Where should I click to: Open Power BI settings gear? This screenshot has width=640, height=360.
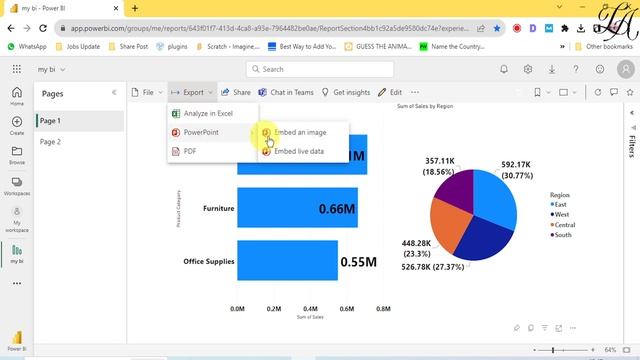click(528, 69)
